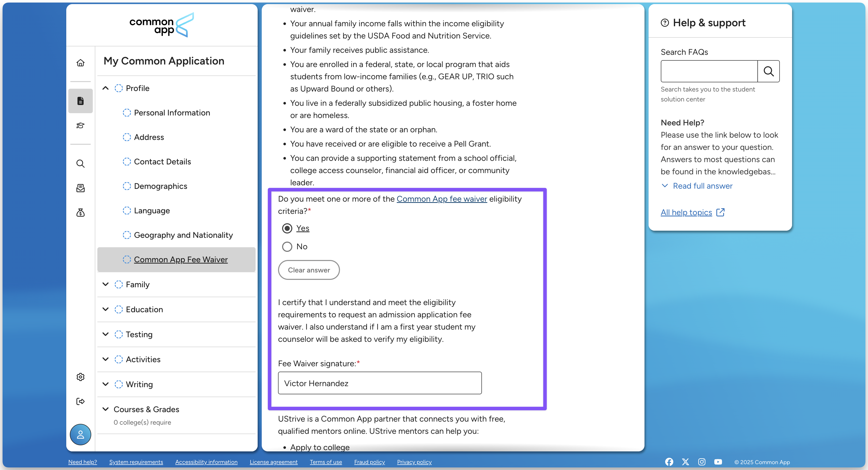Open the Instagram icon in footer
868x470 pixels.
click(x=702, y=462)
